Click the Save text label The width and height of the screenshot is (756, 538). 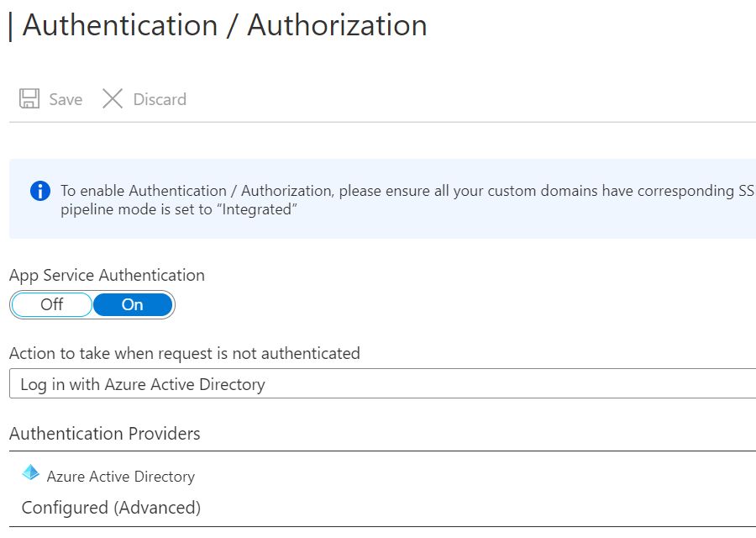pos(66,99)
